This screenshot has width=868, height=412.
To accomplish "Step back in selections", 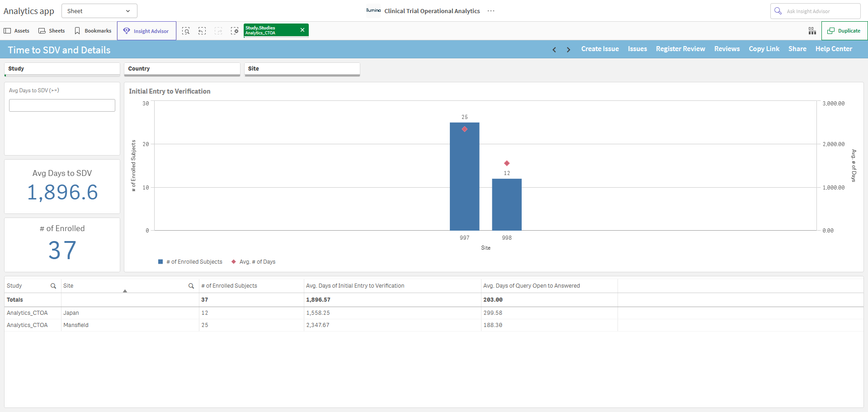I will (202, 31).
